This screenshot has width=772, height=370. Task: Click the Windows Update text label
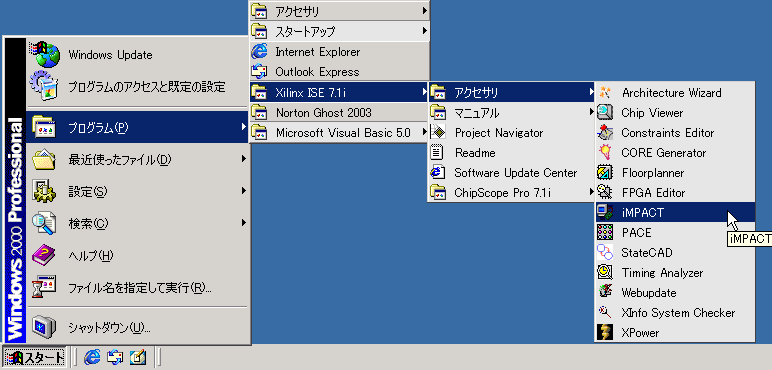click(110, 55)
